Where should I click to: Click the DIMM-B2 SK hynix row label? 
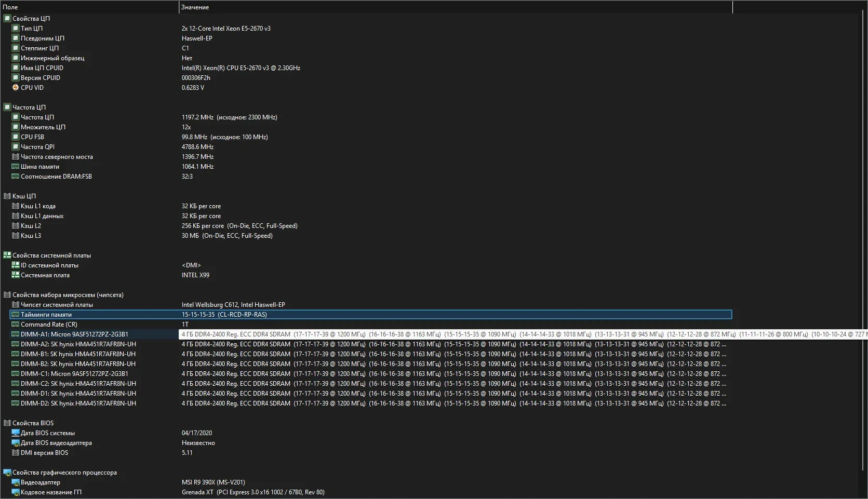pyautogui.click(x=78, y=364)
